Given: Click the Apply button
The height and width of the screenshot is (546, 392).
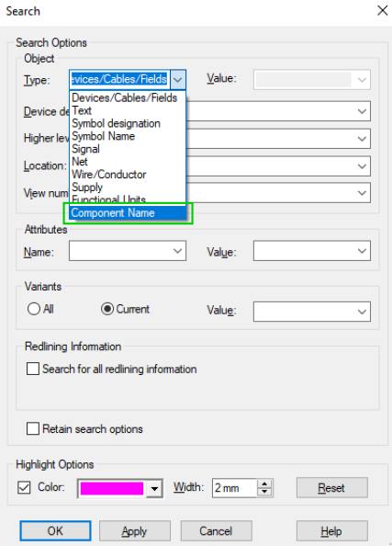Looking at the screenshot, I should tap(135, 530).
